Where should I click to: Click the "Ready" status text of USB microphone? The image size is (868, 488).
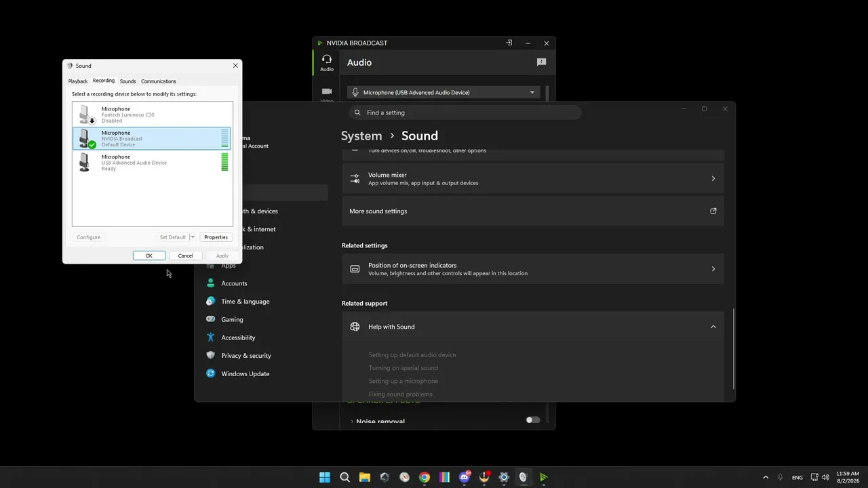pyautogui.click(x=108, y=169)
